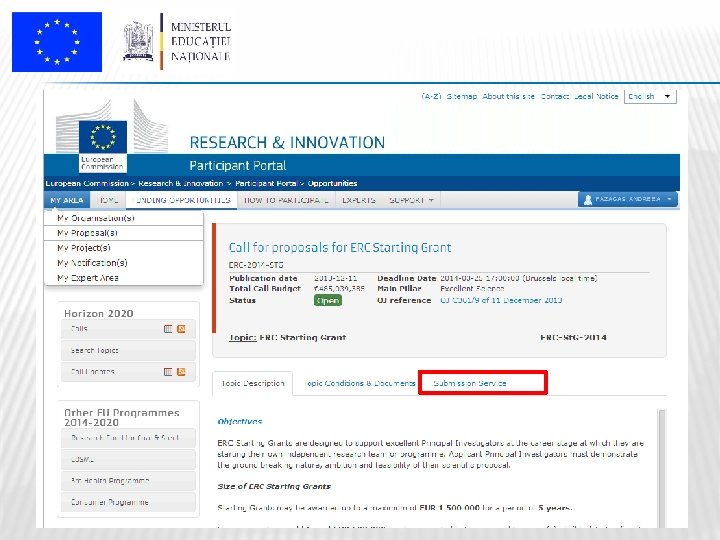Open How to Participate tab
720x540 pixels.
(287, 200)
